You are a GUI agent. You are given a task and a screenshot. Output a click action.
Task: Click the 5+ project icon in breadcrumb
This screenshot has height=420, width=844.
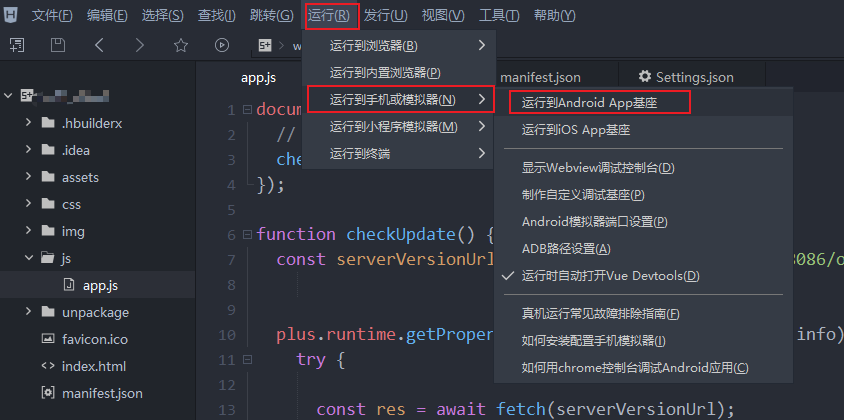(x=265, y=46)
